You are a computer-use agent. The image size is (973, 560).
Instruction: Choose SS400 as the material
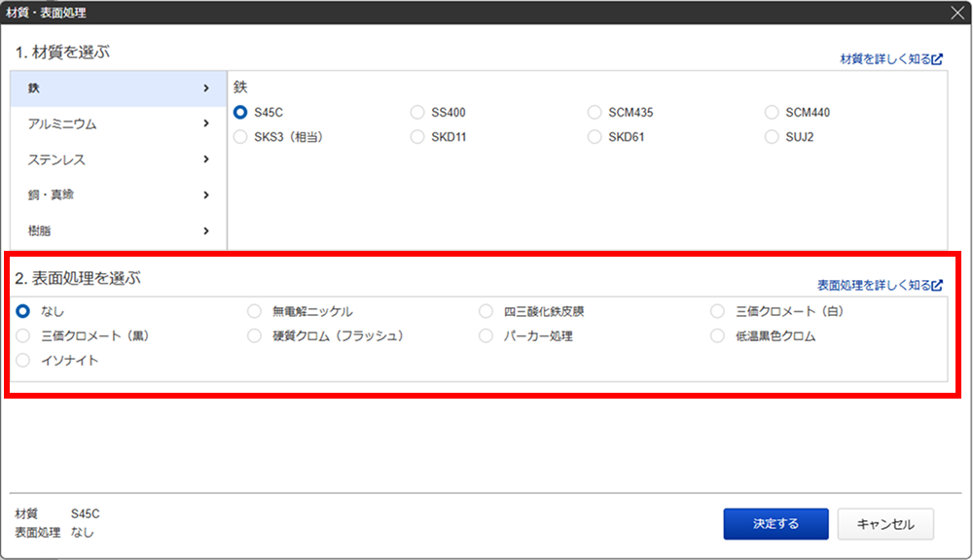point(417,112)
